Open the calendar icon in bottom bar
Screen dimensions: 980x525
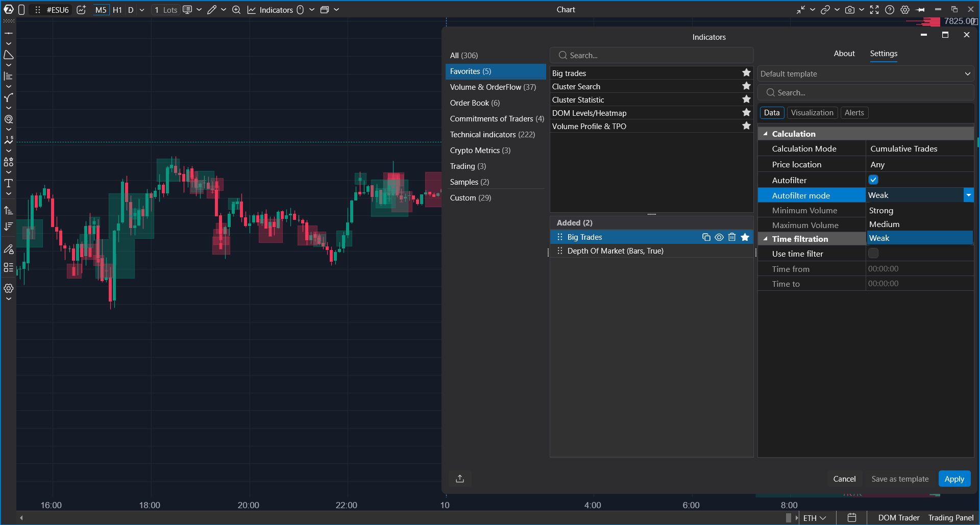tap(852, 518)
